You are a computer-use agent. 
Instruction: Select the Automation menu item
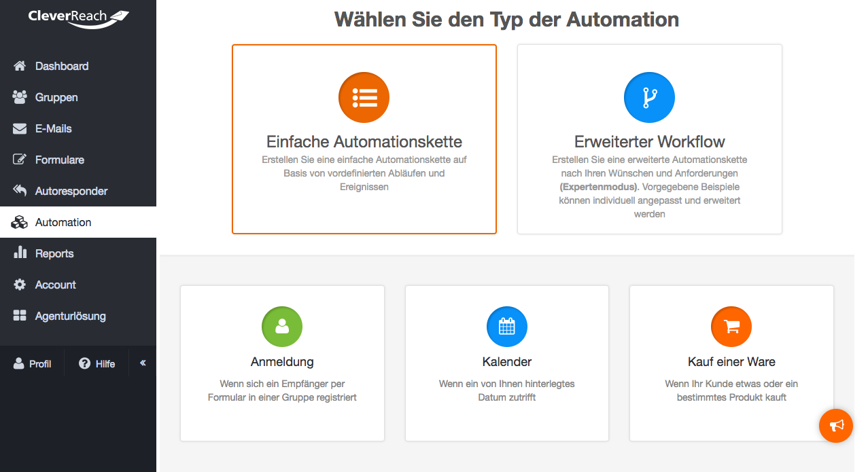click(78, 222)
